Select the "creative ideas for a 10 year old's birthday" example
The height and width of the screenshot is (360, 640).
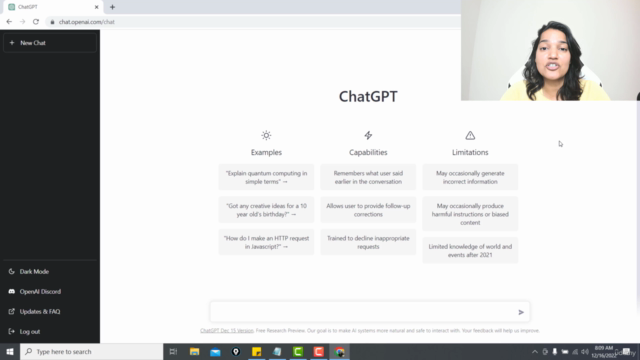coord(266,210)
